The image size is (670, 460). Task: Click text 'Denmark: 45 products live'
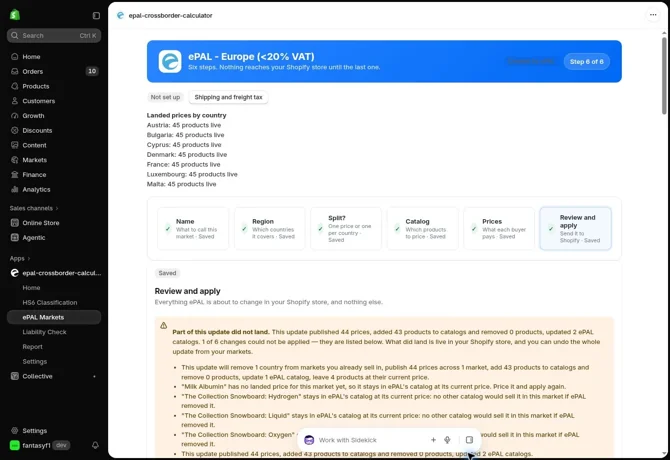pyautogui.click(x=187, y=155)
